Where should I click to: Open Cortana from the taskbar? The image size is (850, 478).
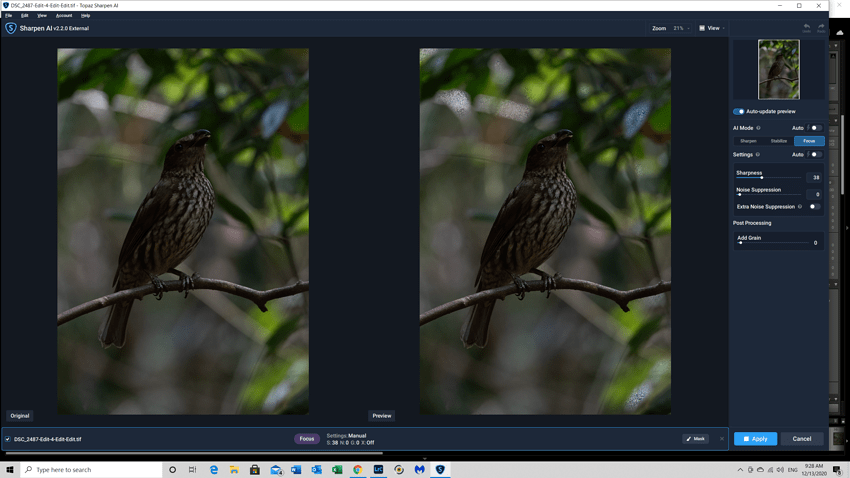tap(172, 470)
